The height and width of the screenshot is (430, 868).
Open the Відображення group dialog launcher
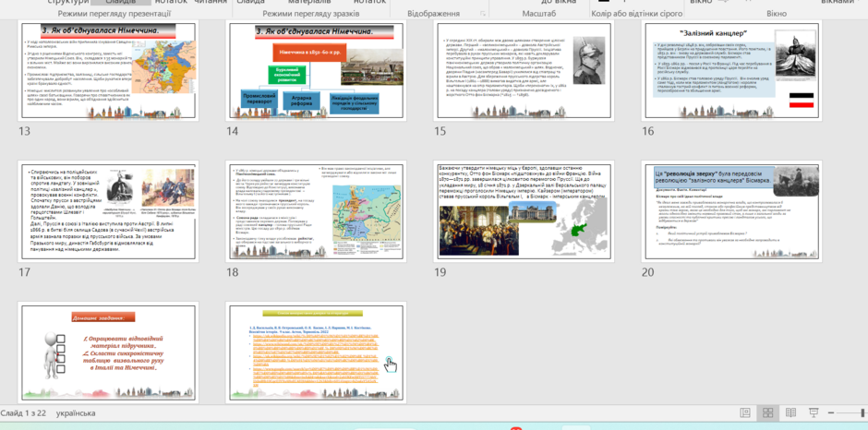click(x=483, y=13)
